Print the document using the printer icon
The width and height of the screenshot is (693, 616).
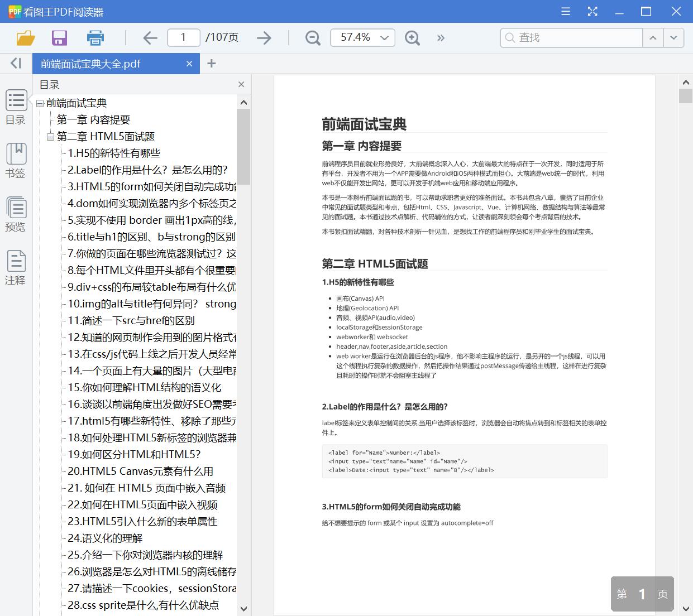[95, 37]
